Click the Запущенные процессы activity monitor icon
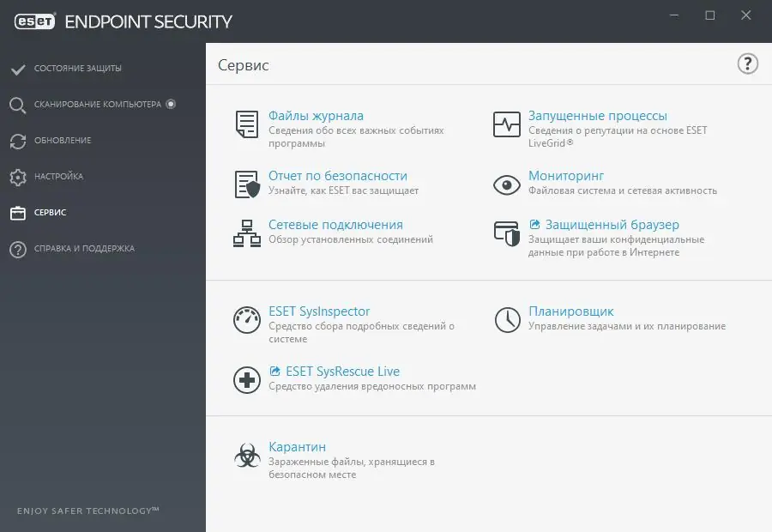The height and width of the screenshot is (532, 772). coord(506,124)
